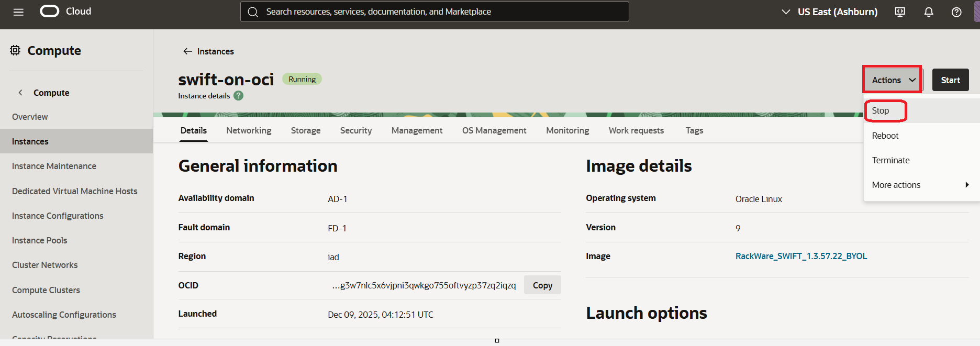Open the Cloud Shell developer tools icon
Screen dimensions: 980x346
(900, 12)
